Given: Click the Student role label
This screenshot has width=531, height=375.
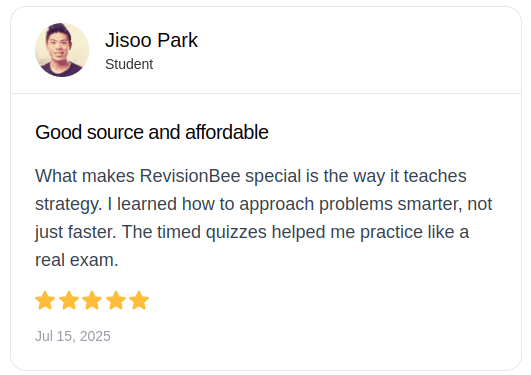Looking at the screenshot, I should coord(129,64).
